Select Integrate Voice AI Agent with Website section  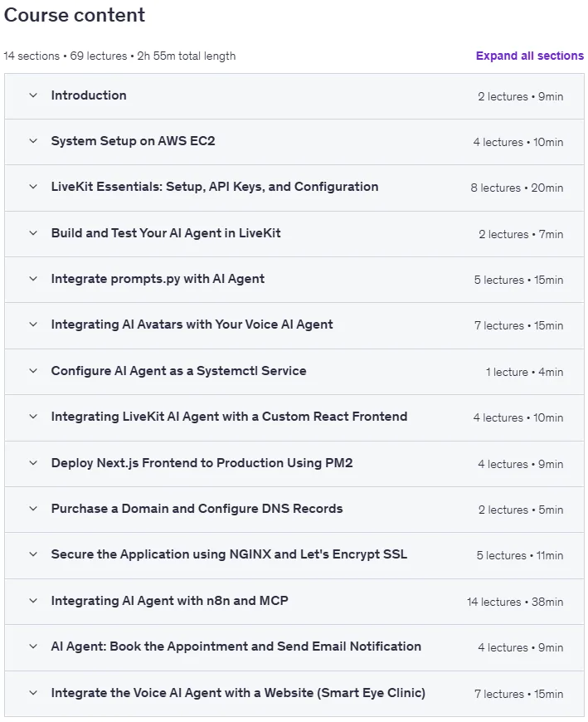point(238,692)
